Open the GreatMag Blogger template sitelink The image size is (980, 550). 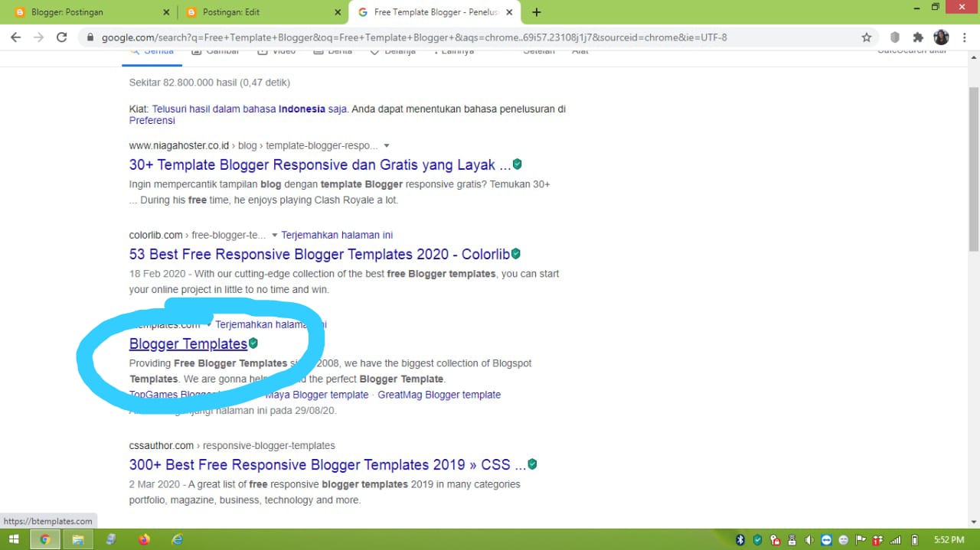click(x=439, y=395)
